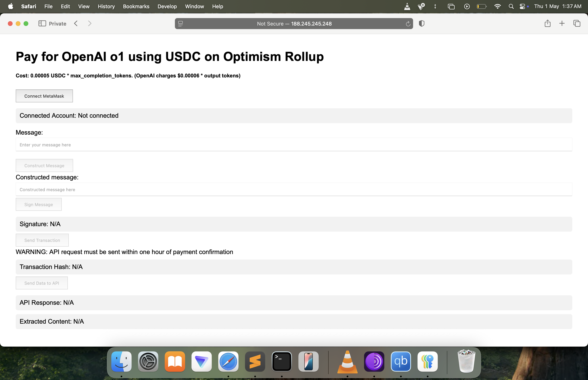Open the Bookmarks menu
This screenshot has height=380, width=588.
(x=136, y=6)
